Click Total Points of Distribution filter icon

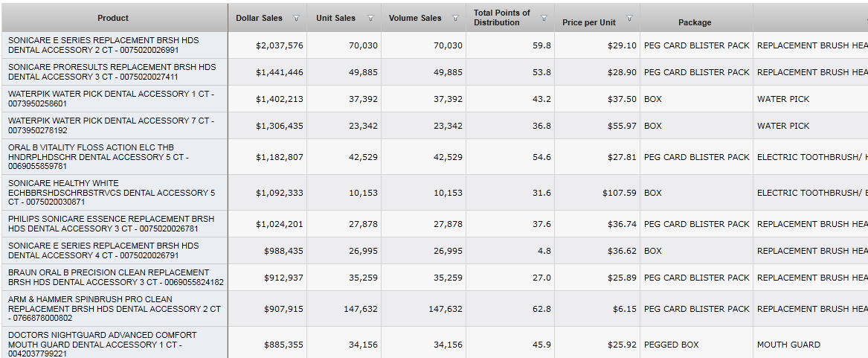[544, 19]
